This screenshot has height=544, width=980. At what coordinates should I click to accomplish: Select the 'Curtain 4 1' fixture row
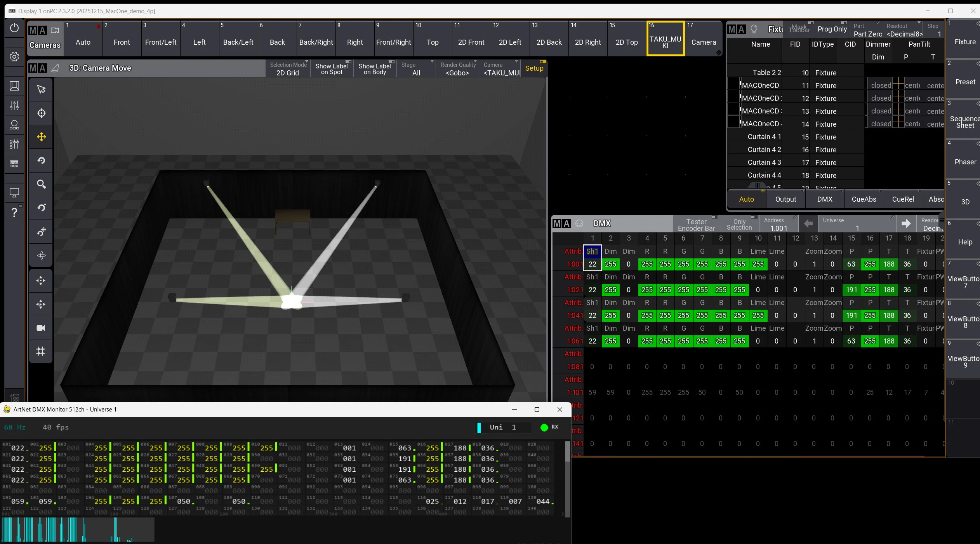click(x=795, y=137)
